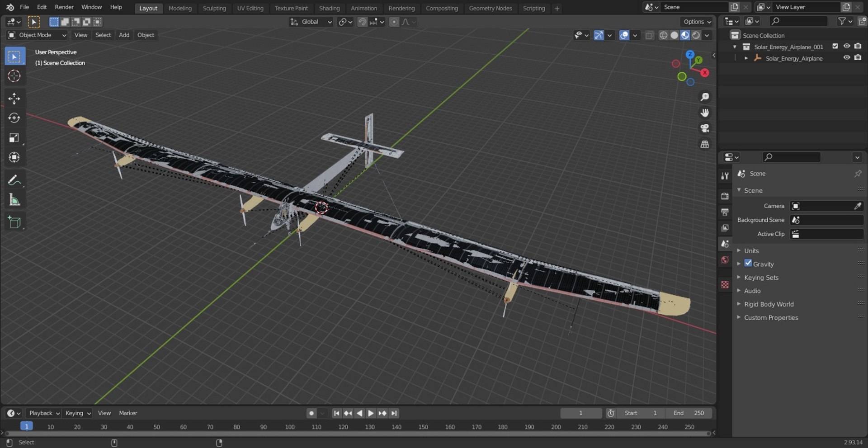Viewport: 868px width, 448px height.
Task: Hide Solar_Energy_Airplane_001 collection with eye icon
Action: coord(847,46)
